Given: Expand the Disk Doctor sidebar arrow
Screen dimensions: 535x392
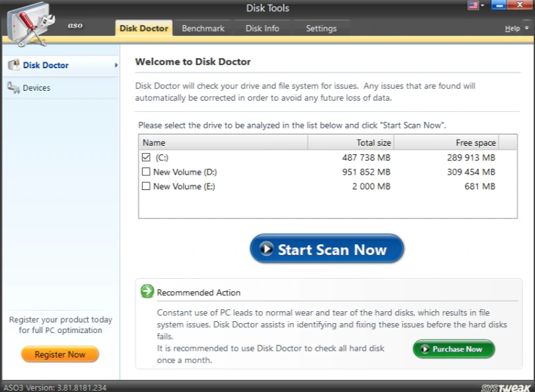Looking at the screenshot, I should point(116,65).
